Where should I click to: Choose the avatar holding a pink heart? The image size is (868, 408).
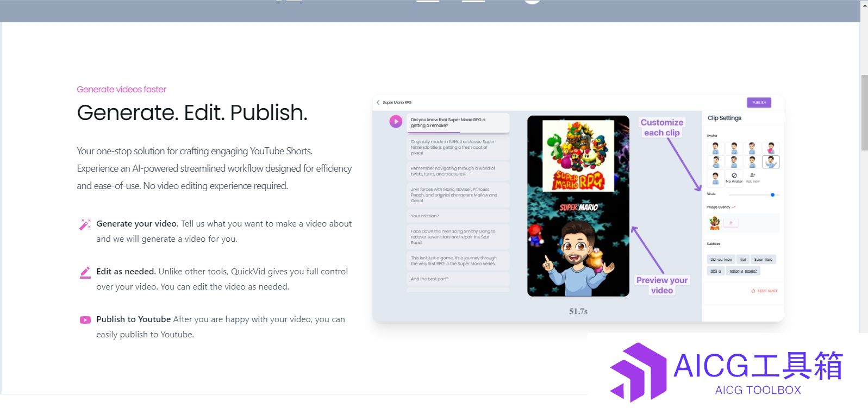[771, 148]
